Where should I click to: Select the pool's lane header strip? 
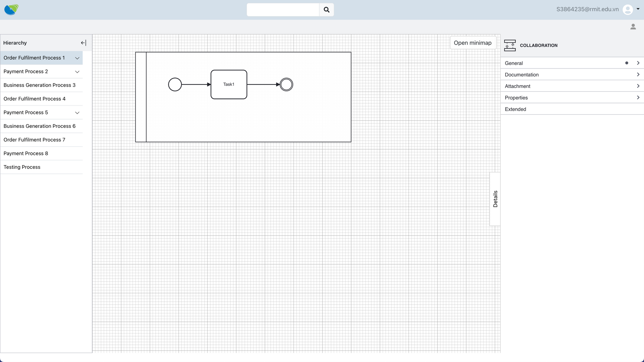pyautogui.click(x=141, y=97)
